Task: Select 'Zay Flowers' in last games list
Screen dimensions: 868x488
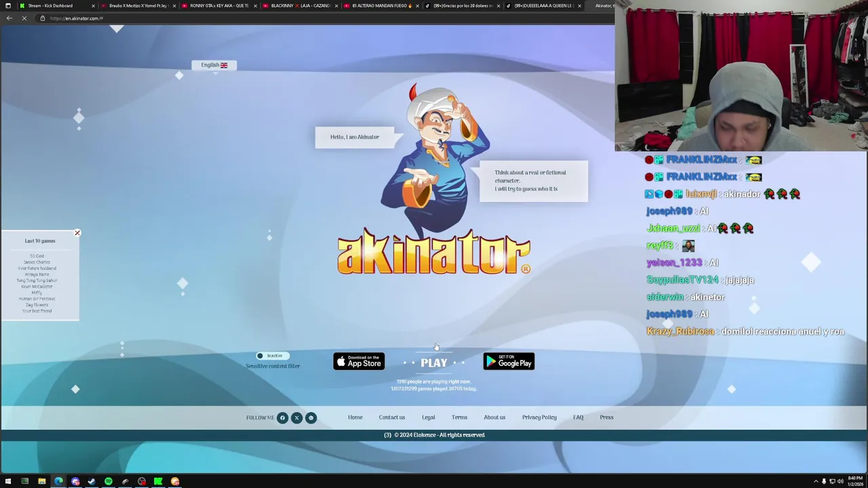Action: 37,305
